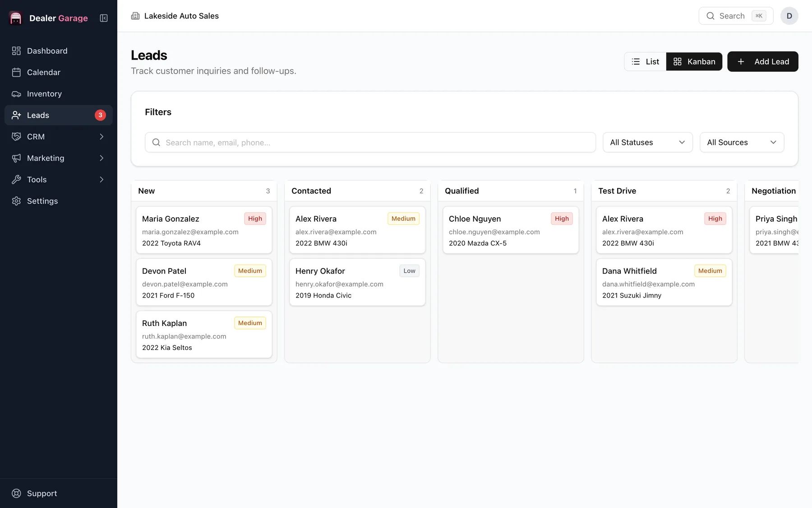Viewport: 812px width, 508px height.
Task: Click Alex Rivera card in Test Drive column
Action: pyautogui.click(x=664, y=230)
